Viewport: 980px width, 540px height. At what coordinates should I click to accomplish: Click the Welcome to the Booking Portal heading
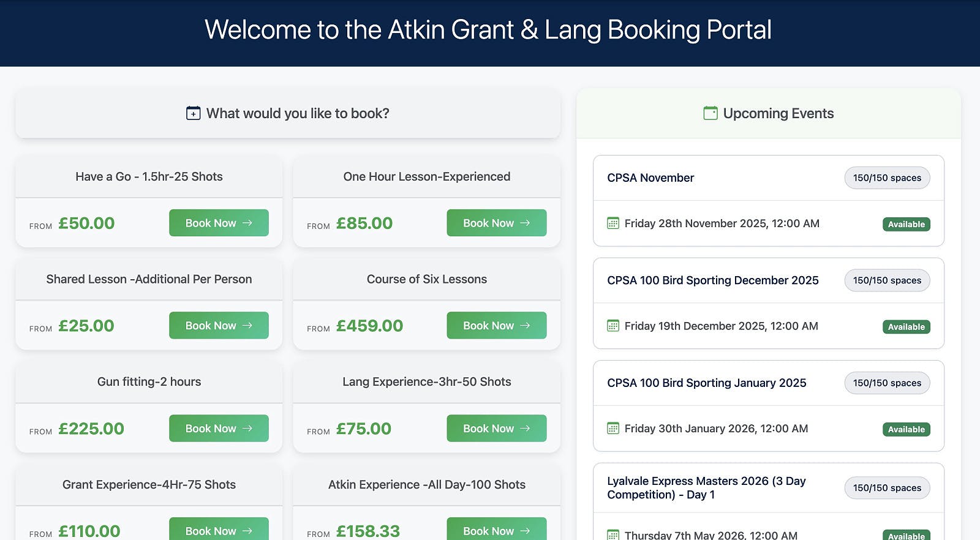[x=488, y=29]
